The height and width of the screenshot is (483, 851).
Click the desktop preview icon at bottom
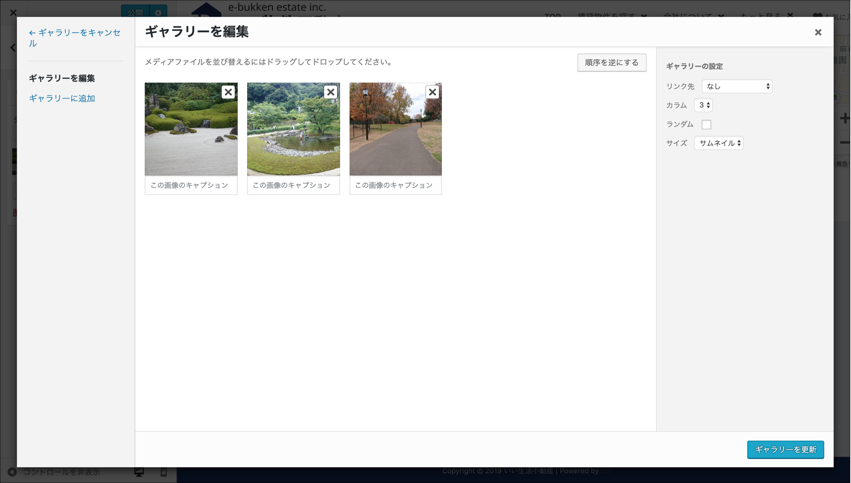tap(139, 472)
